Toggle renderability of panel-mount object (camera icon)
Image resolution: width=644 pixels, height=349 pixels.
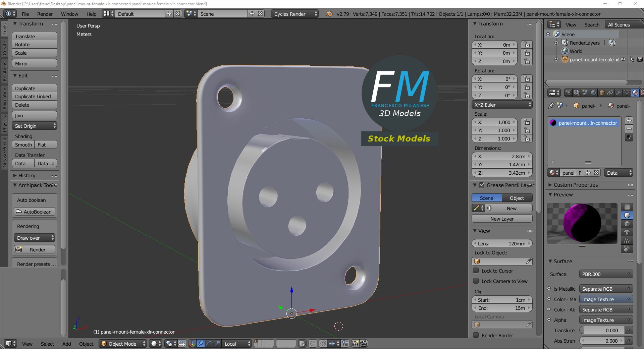pos(640,59)
